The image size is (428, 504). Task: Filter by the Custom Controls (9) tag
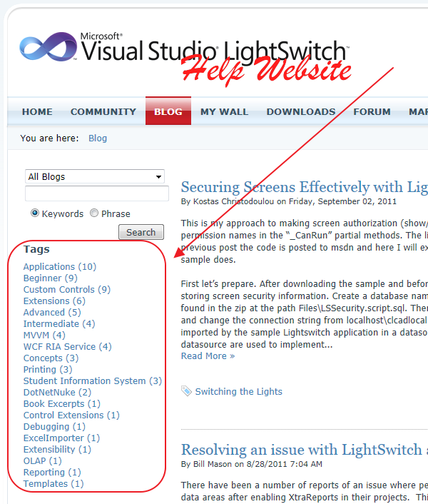pos(67,289)
